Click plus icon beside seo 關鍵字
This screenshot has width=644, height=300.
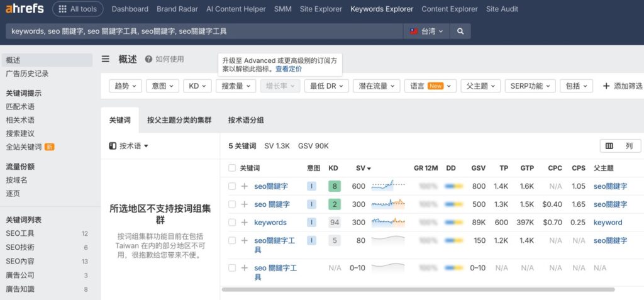[x=245, y=204]
